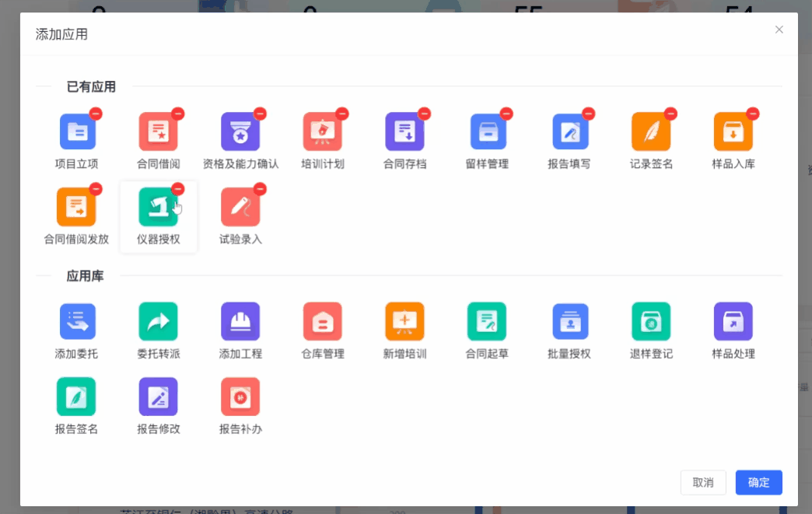Click the 留样管理 app icon
This screenshot has width=812, height=514.
[x=486, y=131]
